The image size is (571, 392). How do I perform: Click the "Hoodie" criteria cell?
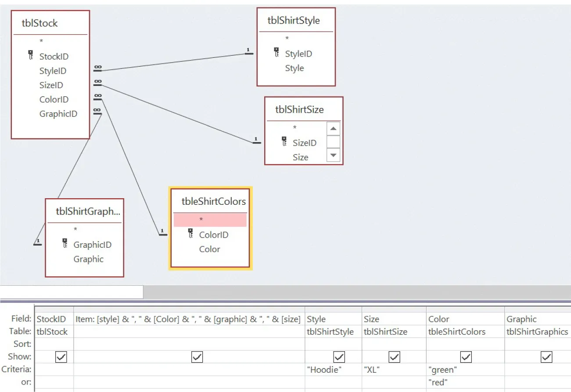(333, 370)
